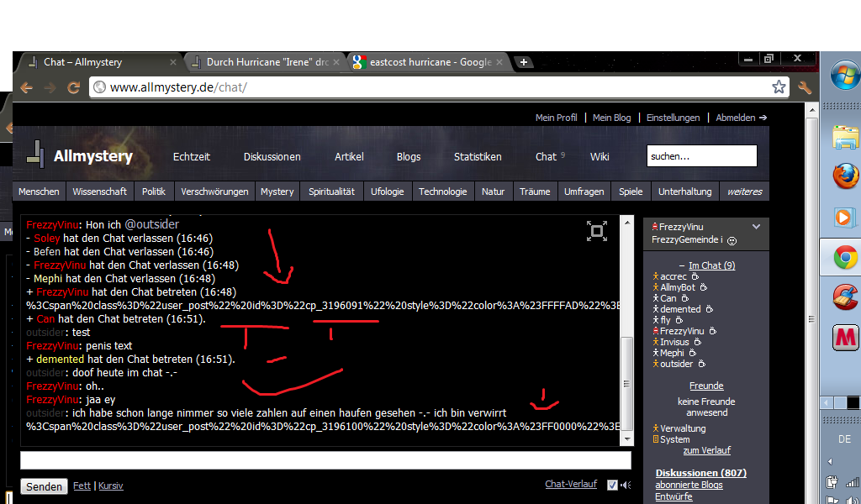Click the suchen search field

click(702, 155)
